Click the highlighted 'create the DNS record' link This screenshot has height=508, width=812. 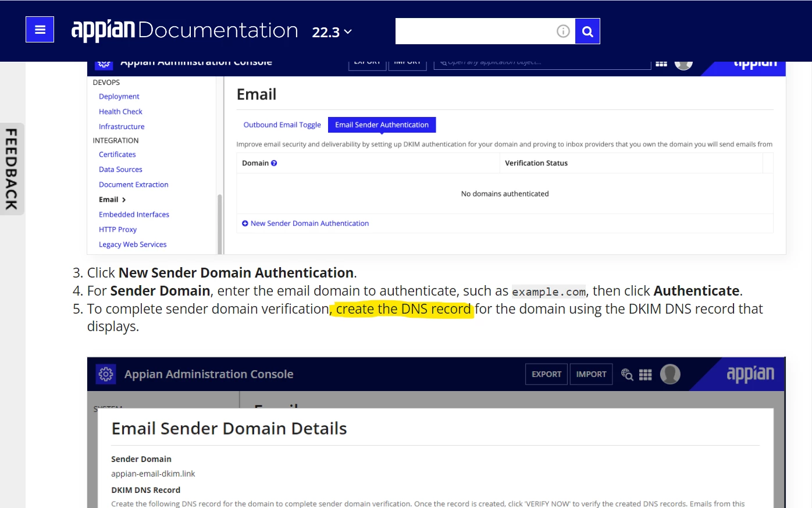pos(403,309)
